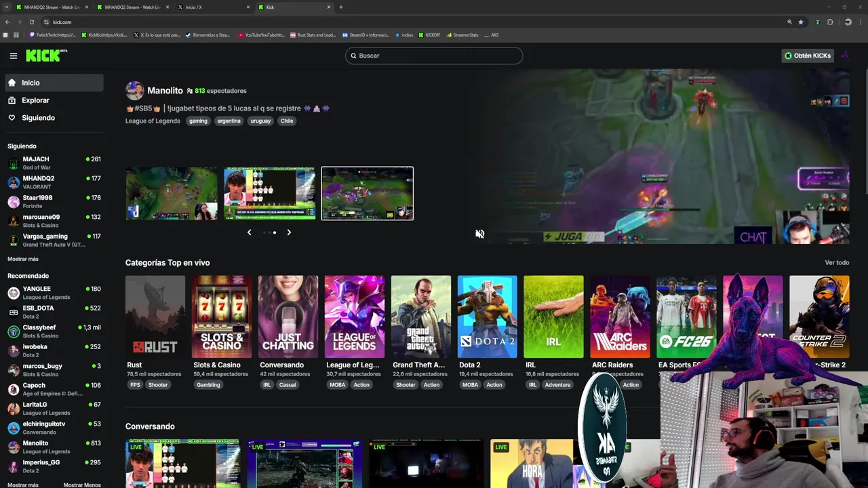Open YANGLEE recommended channel
Screen dimensions: 868x488
click(54, 293)
